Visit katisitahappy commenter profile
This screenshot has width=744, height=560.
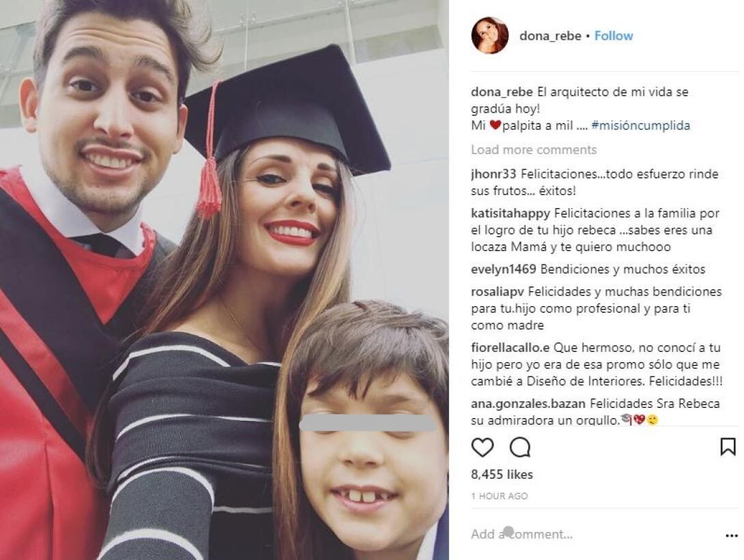tap(511, 213)
